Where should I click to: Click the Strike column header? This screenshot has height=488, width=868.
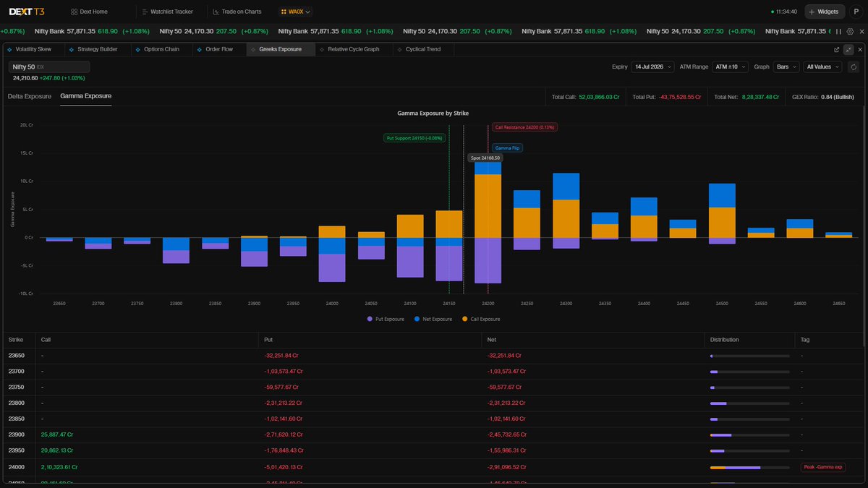click(x=16, y=339)
